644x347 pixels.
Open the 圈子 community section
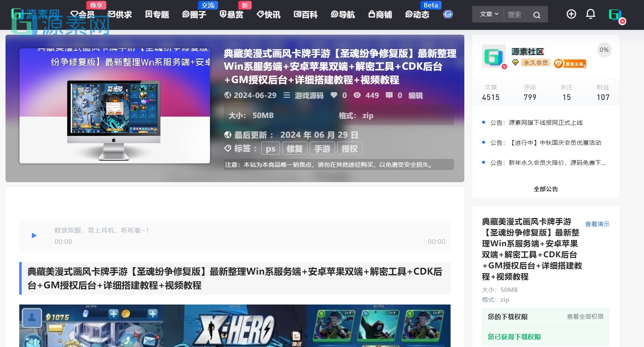(x=194, y=15)
